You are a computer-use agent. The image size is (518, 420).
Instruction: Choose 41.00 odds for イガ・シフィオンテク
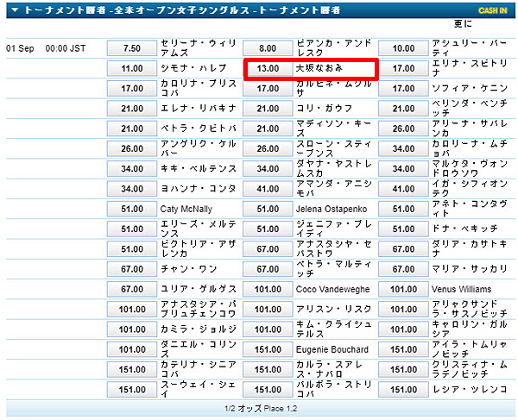[403, 189]
